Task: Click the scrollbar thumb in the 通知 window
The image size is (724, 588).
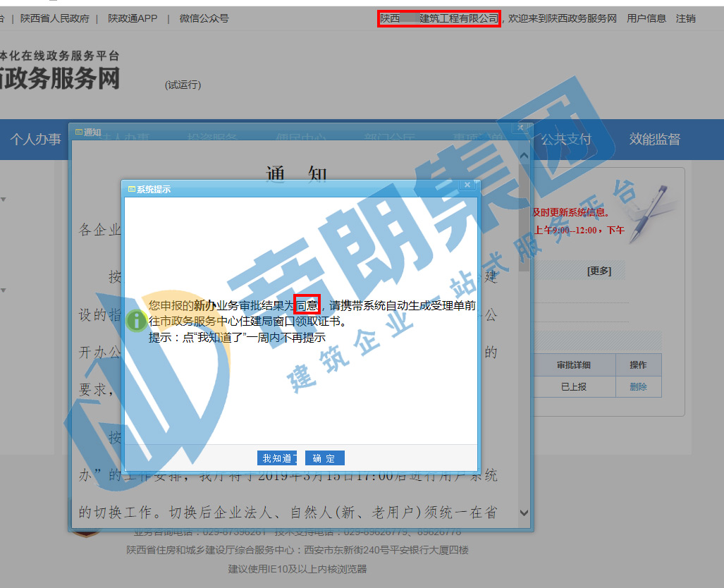Action: point(524,217)
